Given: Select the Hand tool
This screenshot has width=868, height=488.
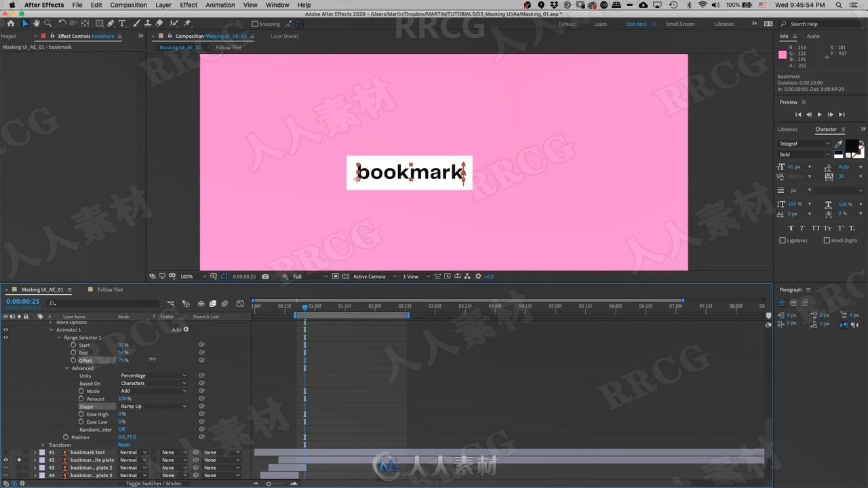Looking at the screenshot, I should 37,23.
